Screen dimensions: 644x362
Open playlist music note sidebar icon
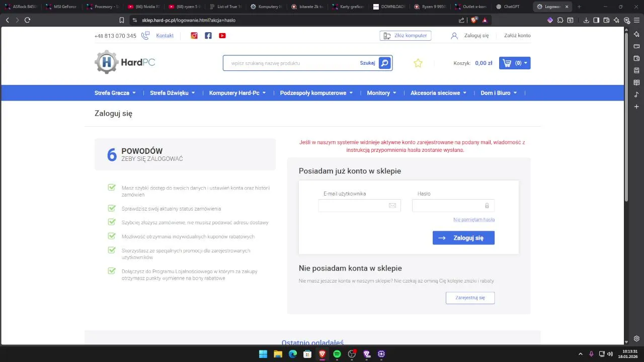[x=636, y=95]
